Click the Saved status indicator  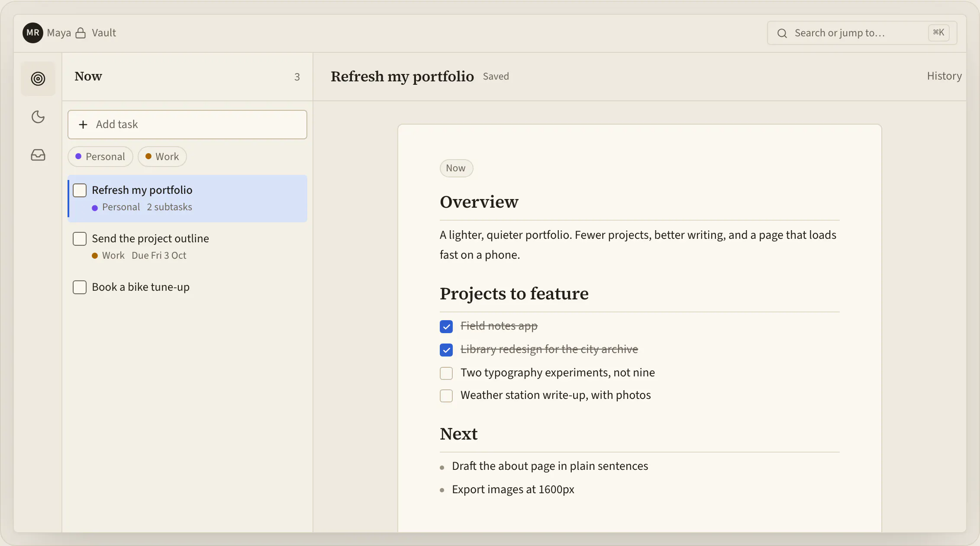(496, 77)
